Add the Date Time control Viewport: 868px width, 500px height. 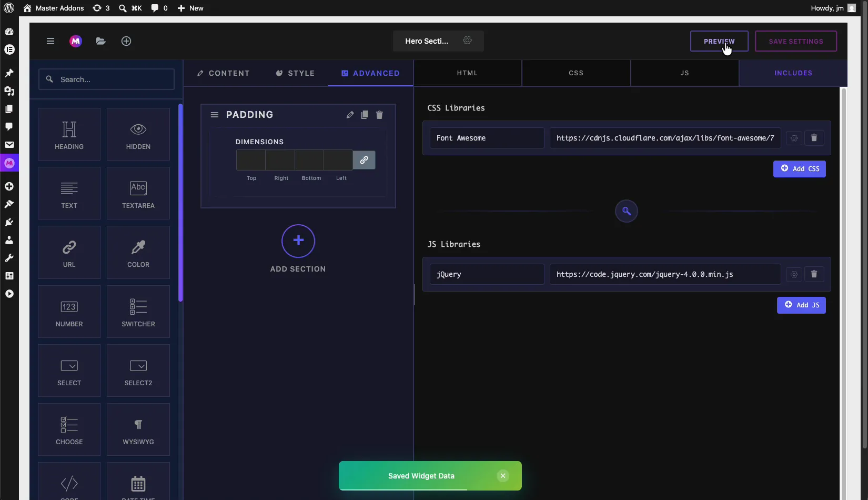(138, 481)
